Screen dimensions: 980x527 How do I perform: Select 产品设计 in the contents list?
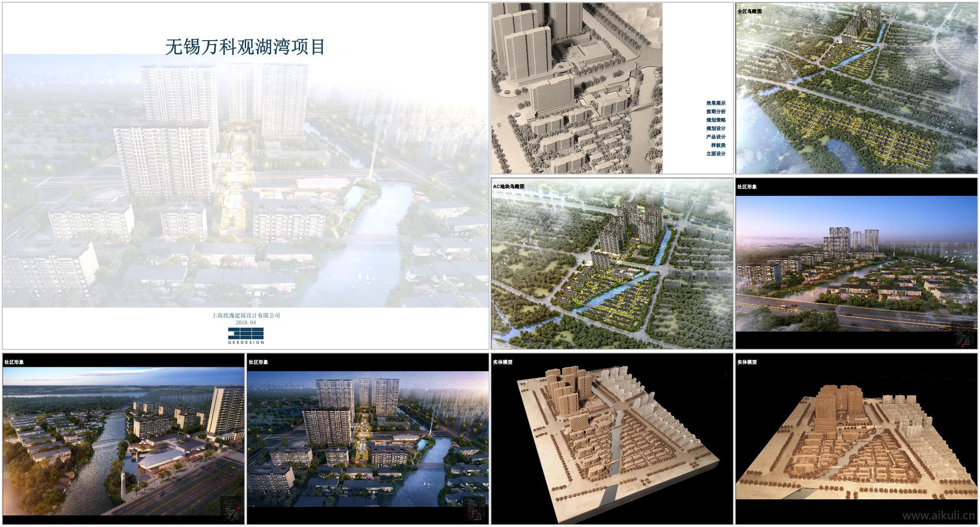click(716, 137)
